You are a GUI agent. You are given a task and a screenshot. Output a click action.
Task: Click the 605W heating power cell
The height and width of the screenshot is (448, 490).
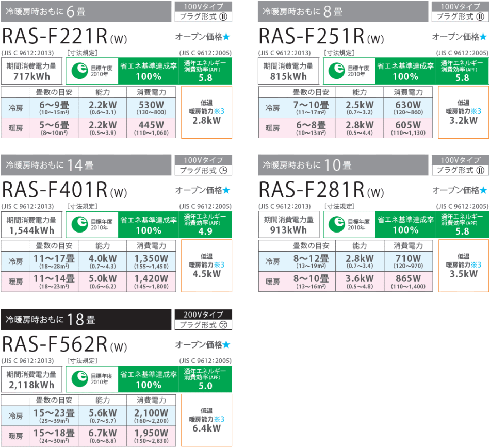pyautogui.click(x=408, y=128)
